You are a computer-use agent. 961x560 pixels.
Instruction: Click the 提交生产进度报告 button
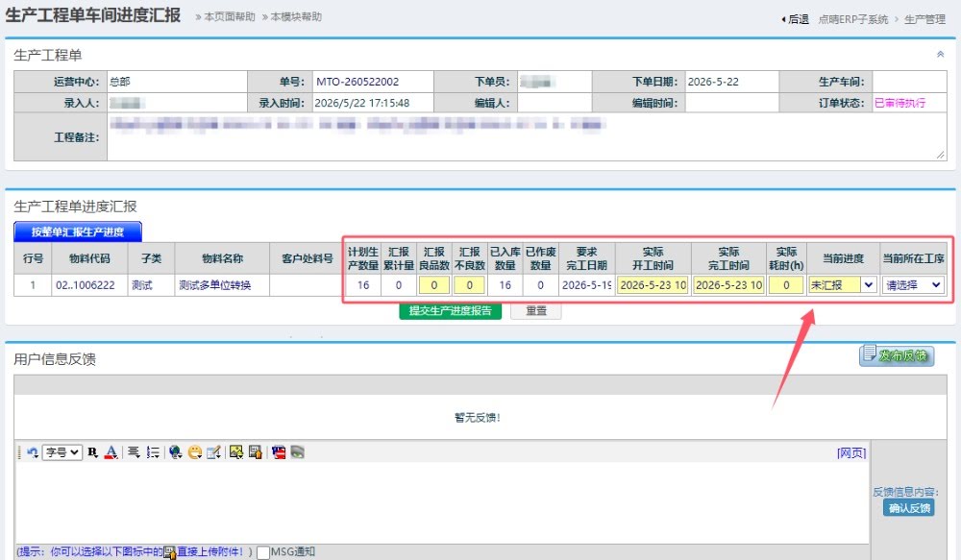coord(451,310)
